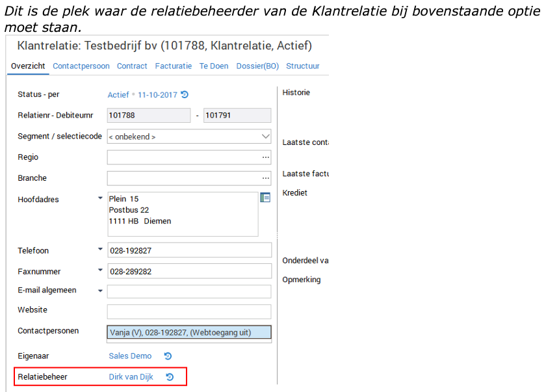Viewport: 546px width, 392px height.
Task: Open the Telefoon type dropdown arrow
Action: click(100, 248)
